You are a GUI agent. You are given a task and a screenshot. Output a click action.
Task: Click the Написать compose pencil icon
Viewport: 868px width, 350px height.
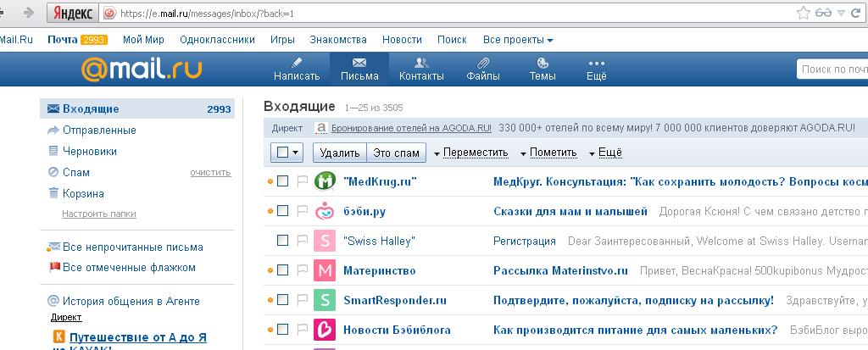click(x=297, y=63)
